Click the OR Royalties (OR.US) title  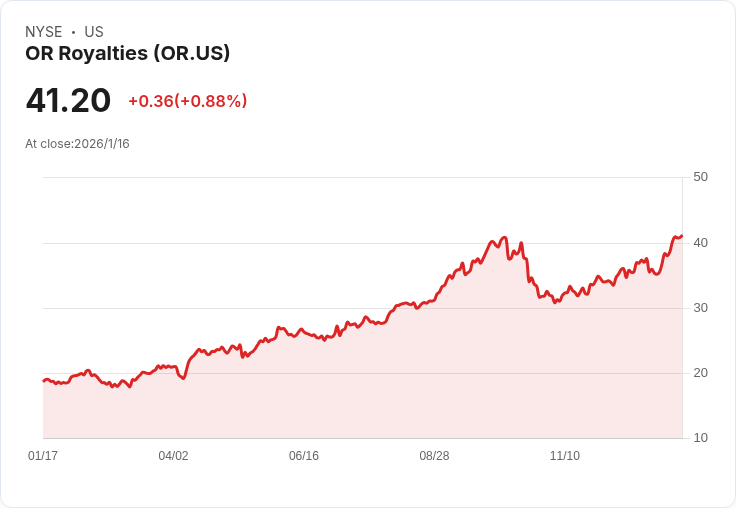(128, 53)
